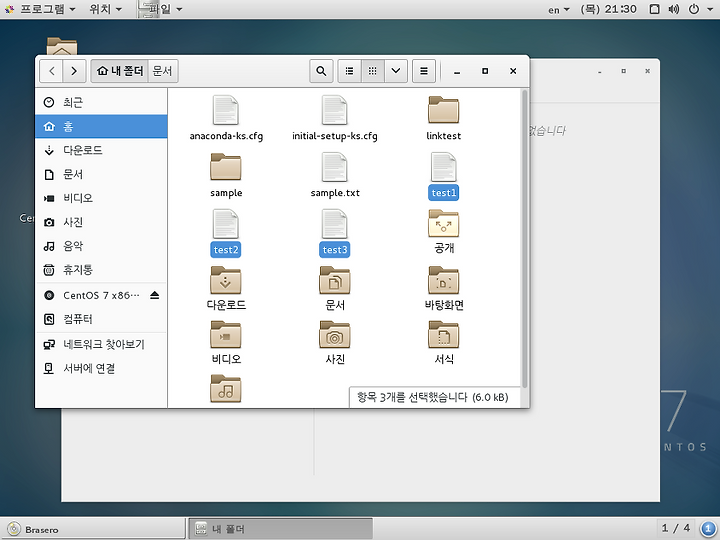This screenshot has width=720, height=540.
Task: Click the blue notification badge in taskbar
Action: pos(709,529)
